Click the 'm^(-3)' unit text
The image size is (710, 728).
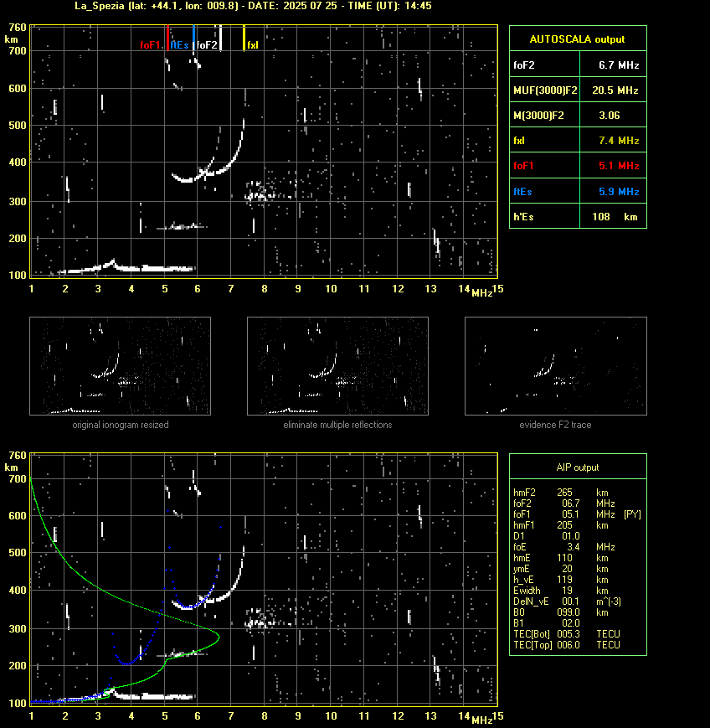[x=609, y=602]
